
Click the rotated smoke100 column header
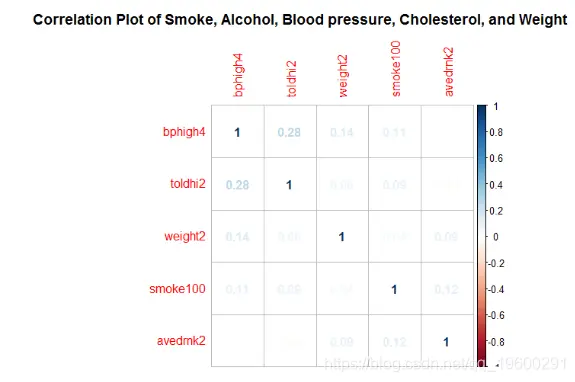point(395,69)
